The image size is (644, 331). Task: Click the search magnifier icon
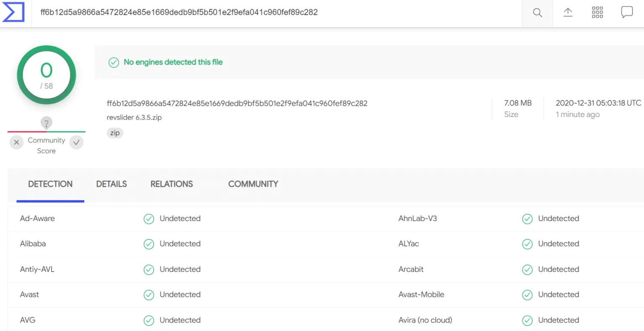538,13
